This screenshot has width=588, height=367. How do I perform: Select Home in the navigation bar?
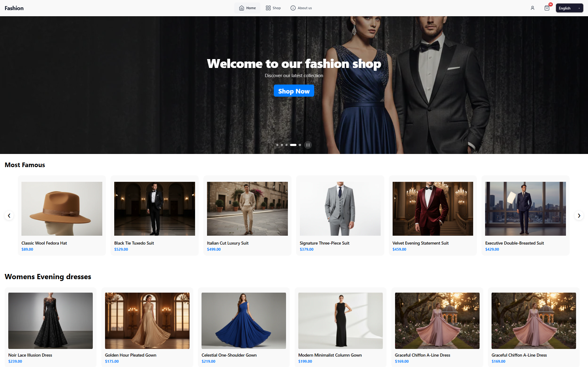coord(247,8)
